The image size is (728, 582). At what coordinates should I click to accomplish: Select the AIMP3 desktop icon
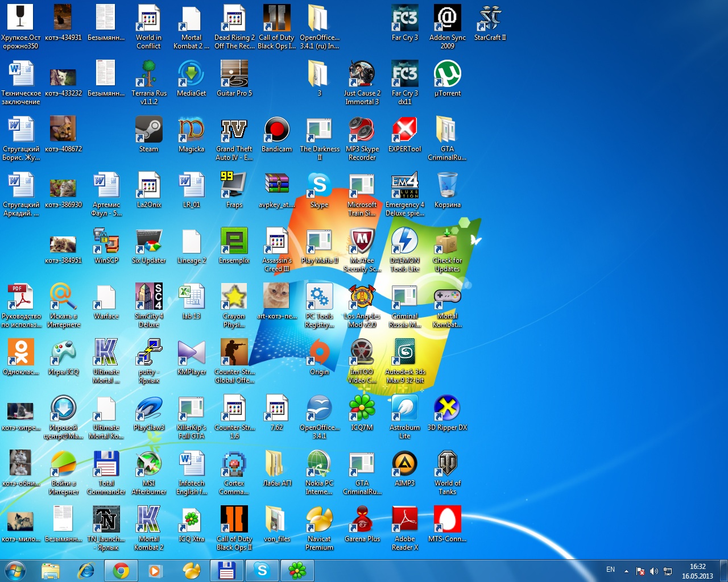point(404,469)
